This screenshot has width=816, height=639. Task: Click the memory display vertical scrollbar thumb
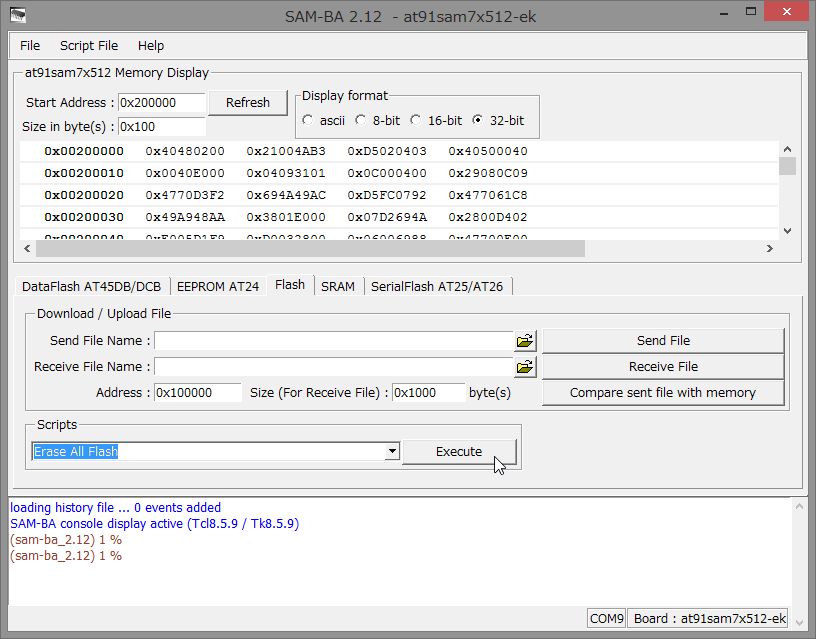click(787, 166)
